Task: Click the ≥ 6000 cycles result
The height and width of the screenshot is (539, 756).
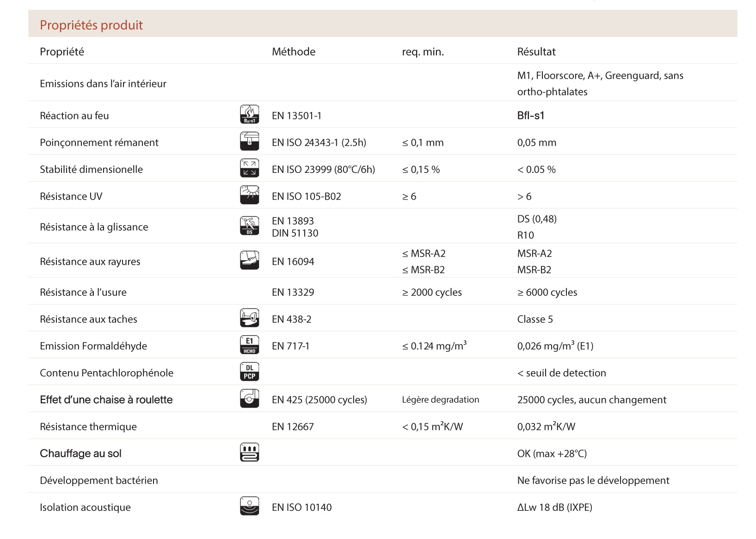Action: click(547, 293)
